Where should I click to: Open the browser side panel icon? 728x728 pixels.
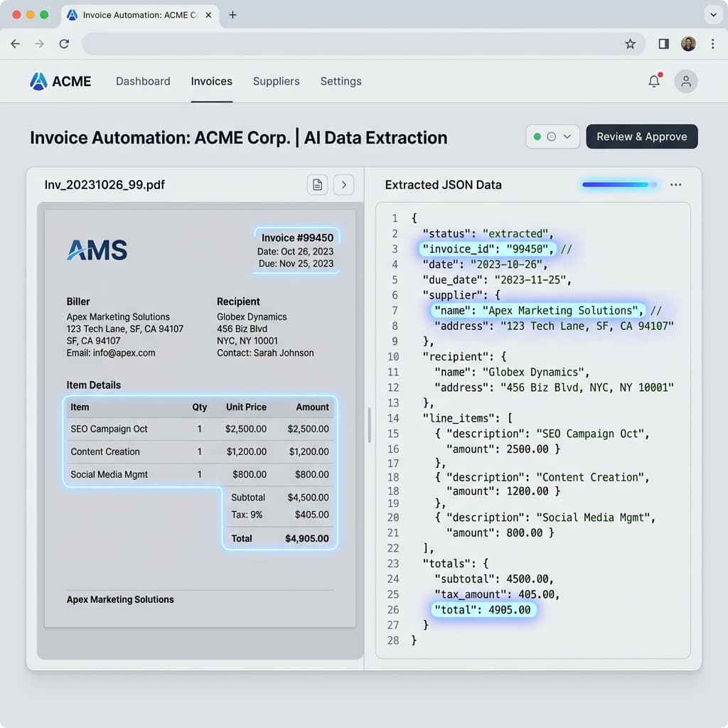pyautogui.click(x=664, y=43)
